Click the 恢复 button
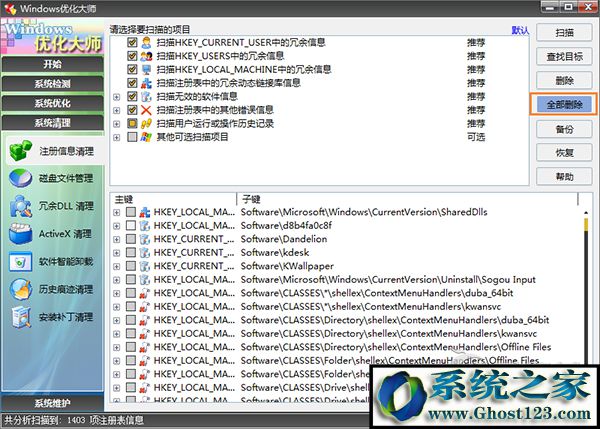The width and height of the screenshot is (600, 429). pyautogui.click(x=564, y=153)
